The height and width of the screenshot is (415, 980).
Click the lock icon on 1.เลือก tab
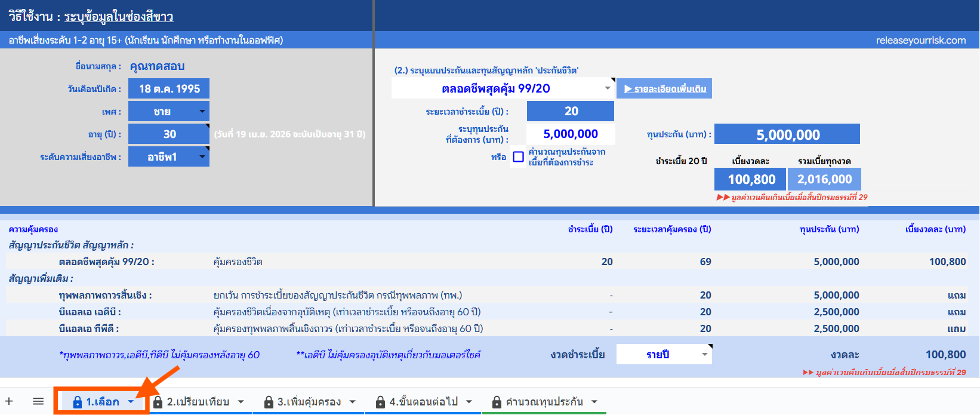pyautogui.click(x=77, y=402)
